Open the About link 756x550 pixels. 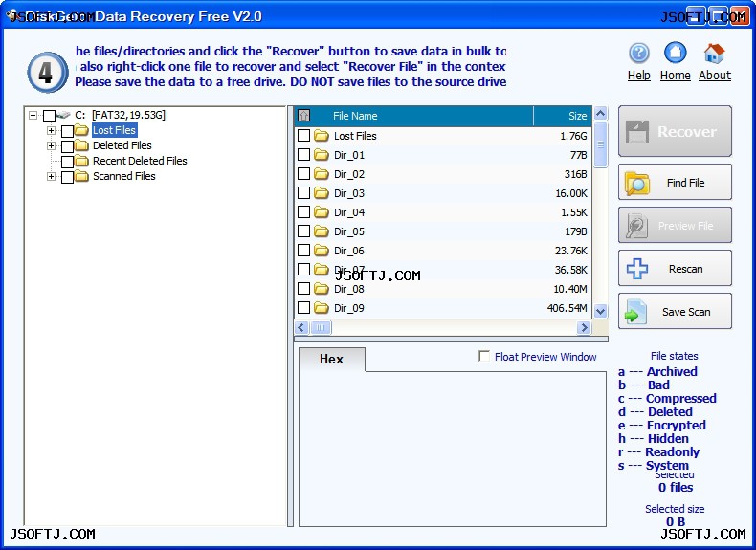tap(715, 76)
